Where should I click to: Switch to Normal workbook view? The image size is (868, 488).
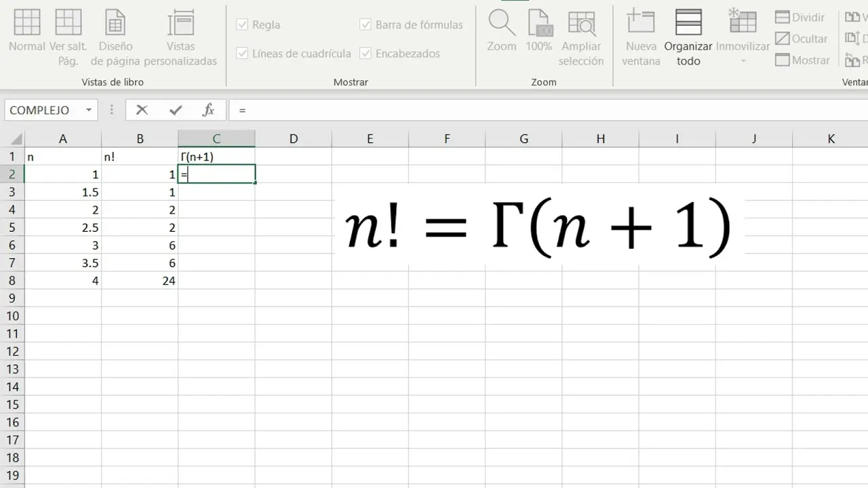click(27, 30)
